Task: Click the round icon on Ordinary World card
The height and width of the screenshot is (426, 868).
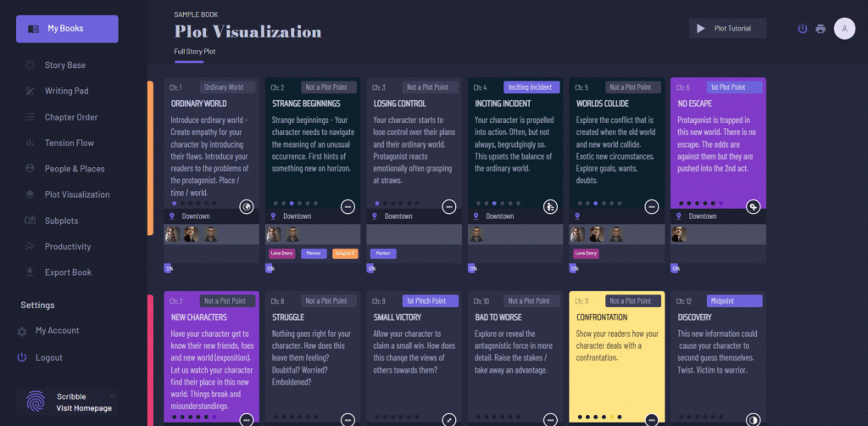Action: pyautogui.click(x=247, y=206)
